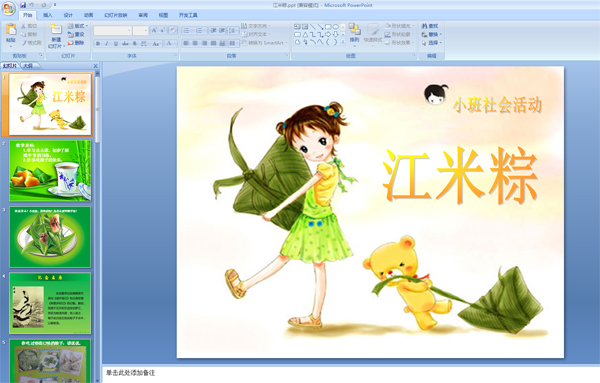Save the presentation via quick access toolbar
Screen dimensions: 600x383
(23, 5)
